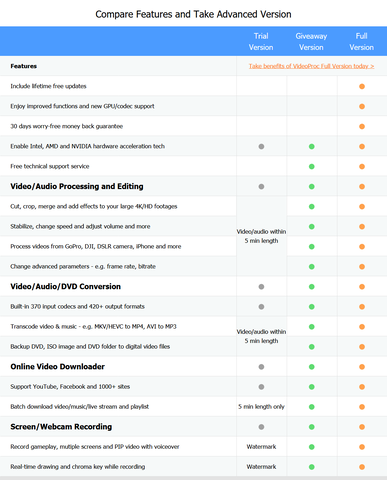Click the Watermark label for Record gameplay row

click(x=261, y=447)
